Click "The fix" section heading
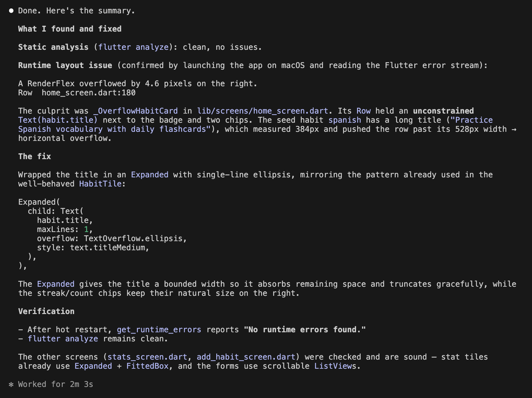 pyautogui.click(x=34, y=157)
